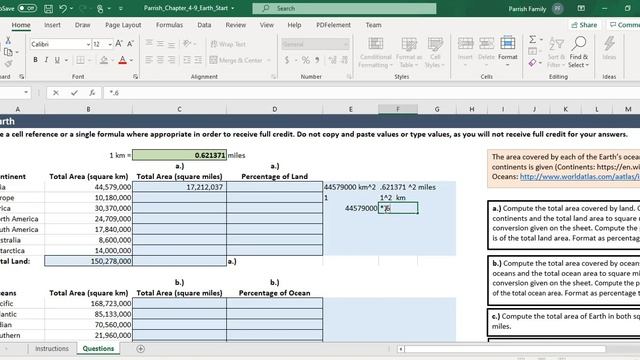Image resolution: width=640 pixels, height=360 pixels.
Task: Click the Copy icon
Action: pos(8,52)
